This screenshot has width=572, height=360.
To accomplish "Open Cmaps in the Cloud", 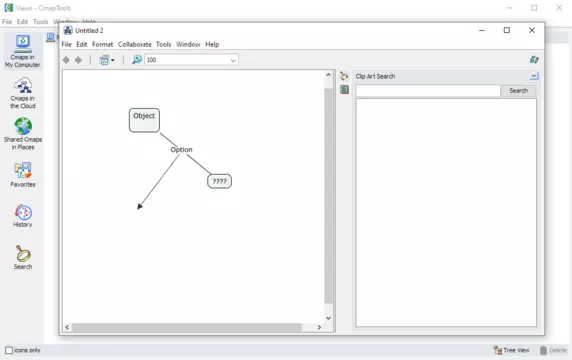I will [x=23, y=93].
